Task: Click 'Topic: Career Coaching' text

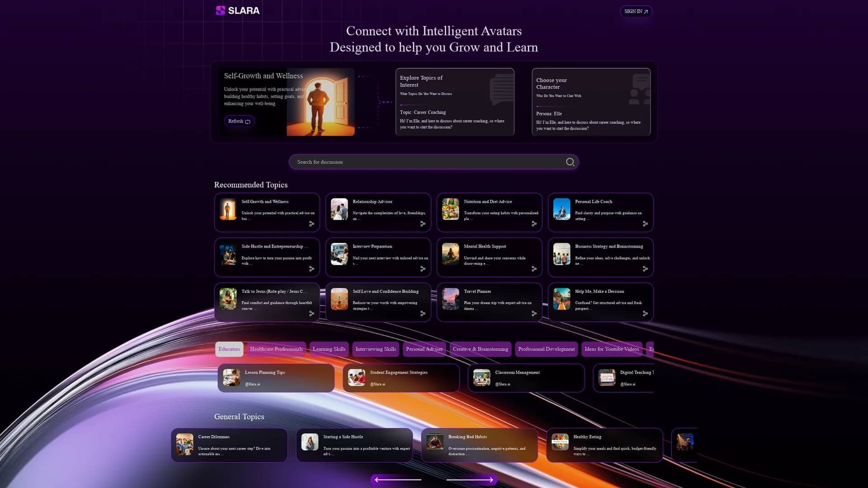Action: point(423,113)
